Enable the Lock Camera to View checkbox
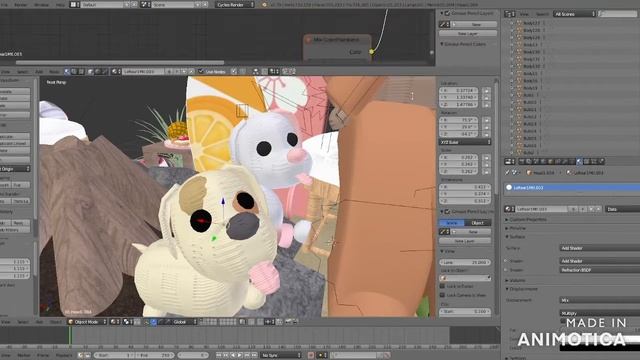640x360 pixels. point(442,295)
